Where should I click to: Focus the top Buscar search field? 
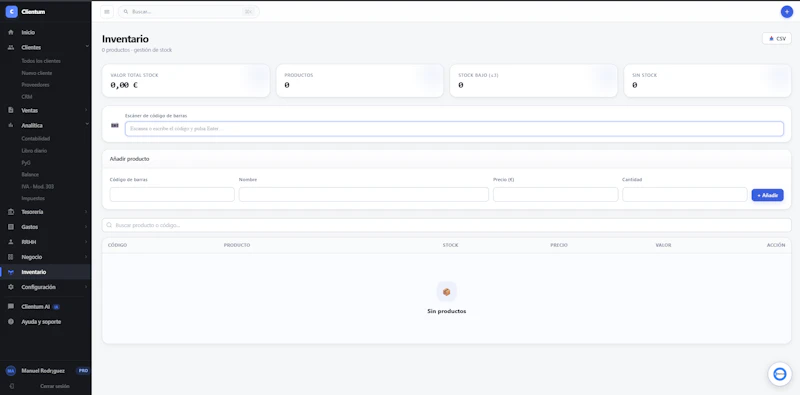tap(188, 12)
